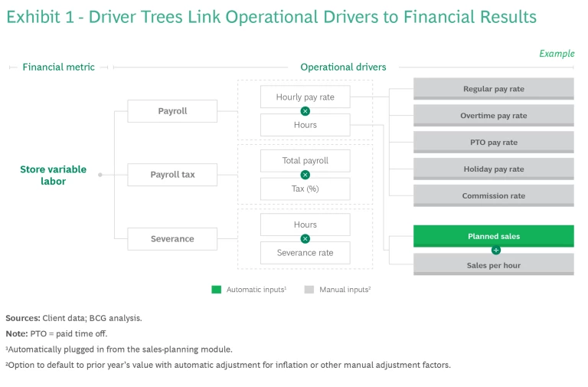The image size is (588, 387).
Task: Click multiply icon above Severance rate box
Action: (x=305, y=238)
